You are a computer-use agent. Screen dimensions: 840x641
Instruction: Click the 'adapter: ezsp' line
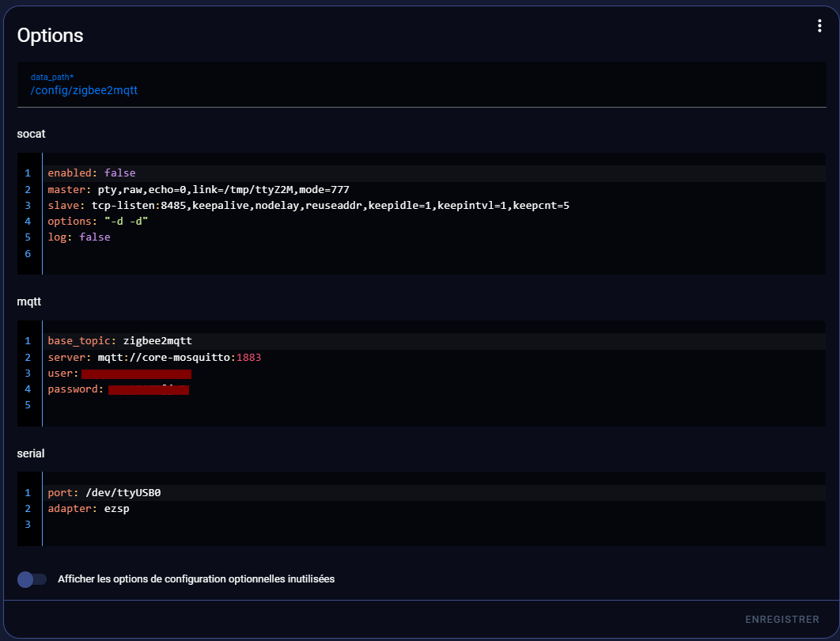coord(434,509)
